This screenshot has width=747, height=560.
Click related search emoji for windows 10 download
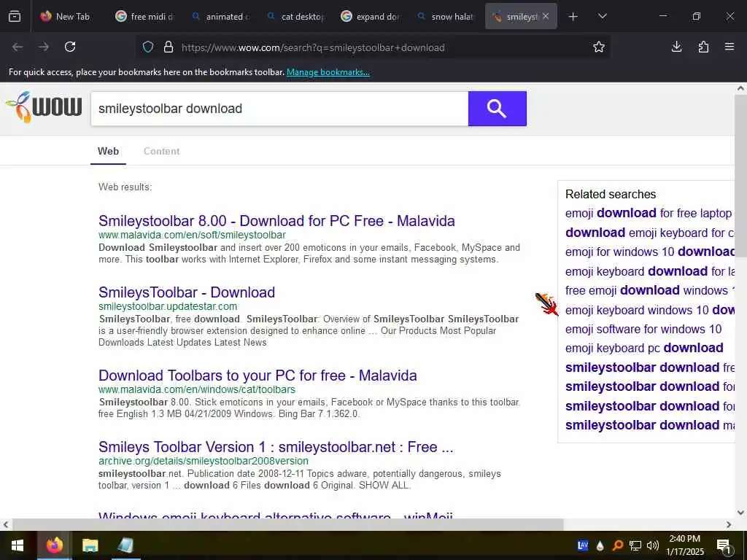(650, 252)
